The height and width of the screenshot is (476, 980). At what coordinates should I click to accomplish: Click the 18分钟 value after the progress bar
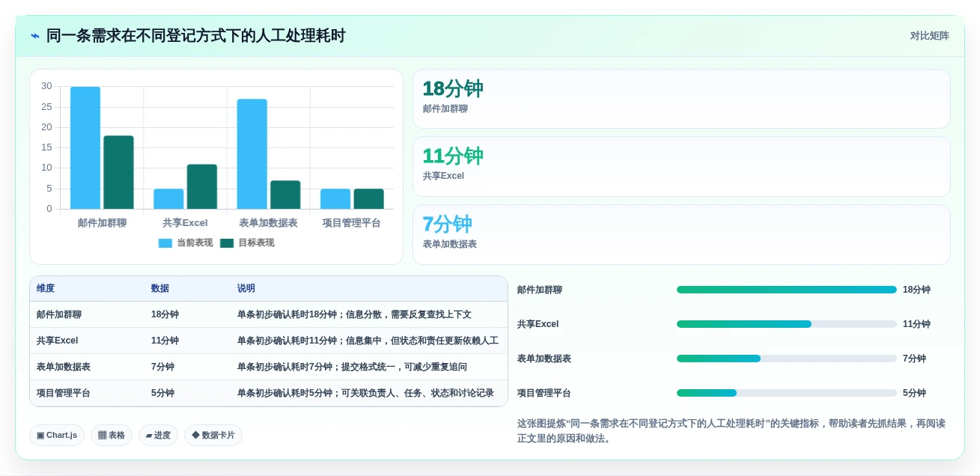point(916,290)
